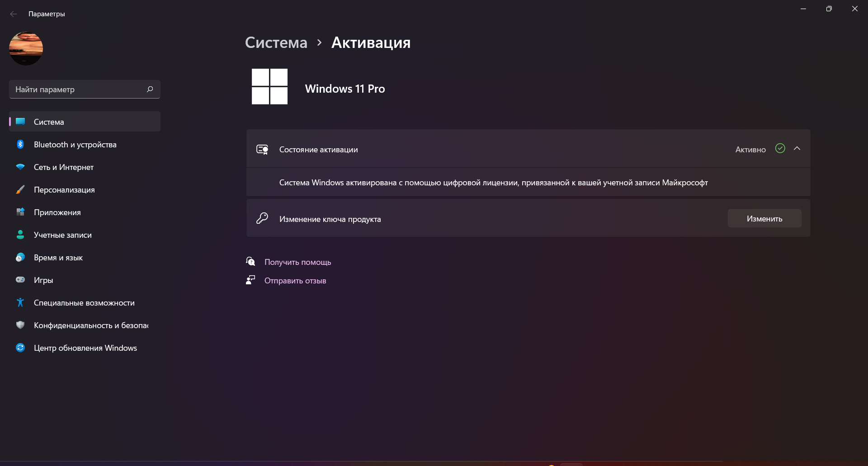868x466 pixels.
Task: Click the 'Активно' status text
Action: click(x=750, y=150)
